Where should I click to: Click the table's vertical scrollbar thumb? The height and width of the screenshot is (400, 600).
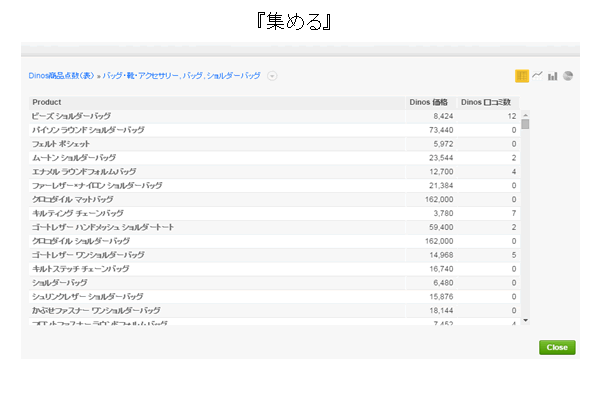click(x=525, y=124)
